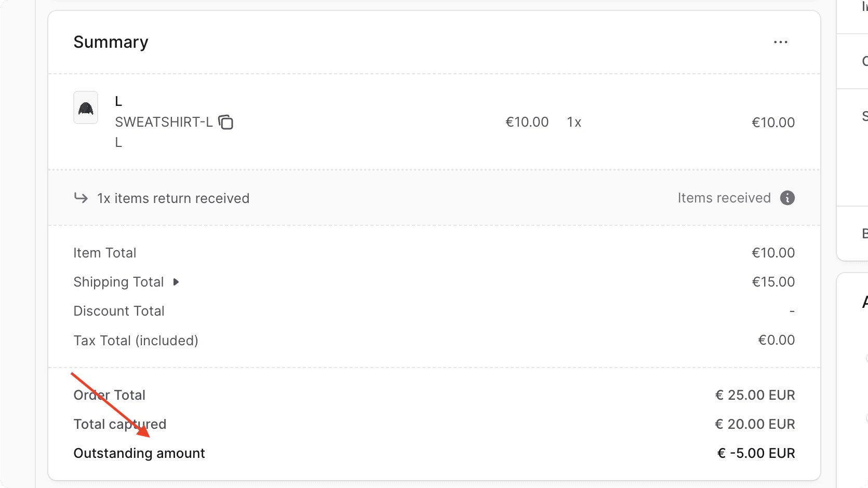Click the € -5.00 EUR value

[756, 453]
